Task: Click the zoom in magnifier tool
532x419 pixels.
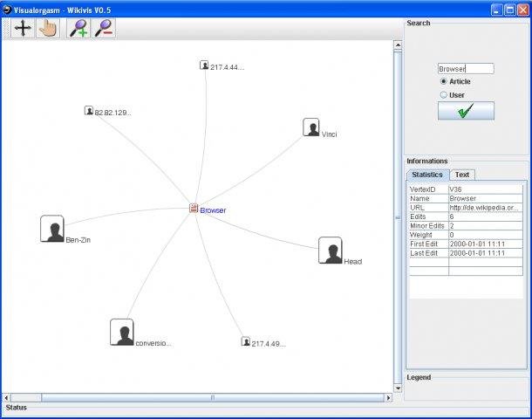Action: point(79,28)
